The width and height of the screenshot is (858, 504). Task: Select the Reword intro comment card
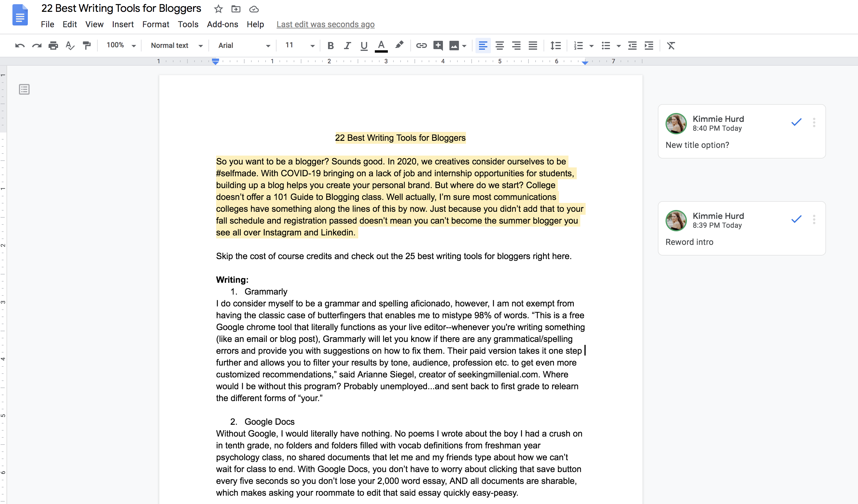742,228
